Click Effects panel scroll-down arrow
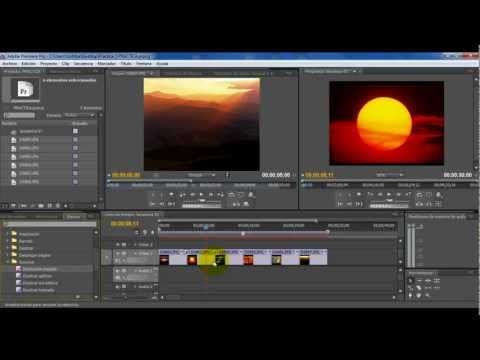 (96, 297)
